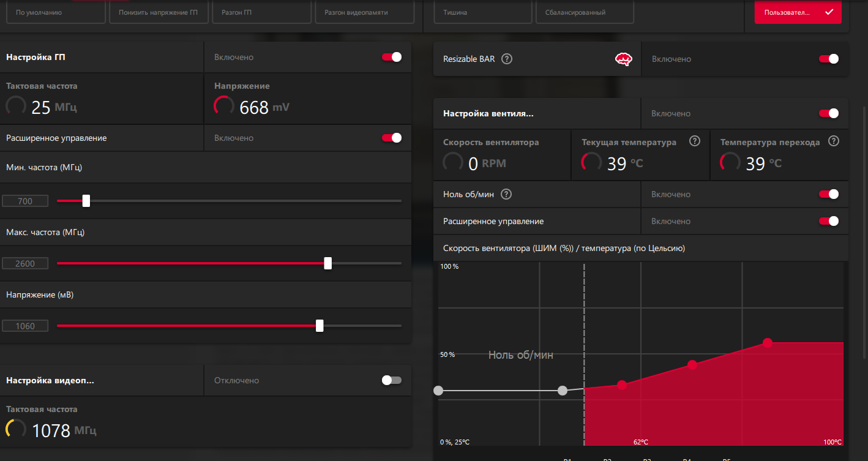Screen dimensions: 868x461
Task: Click the 25 МГц clock reading
Action: tap(54, 108)
